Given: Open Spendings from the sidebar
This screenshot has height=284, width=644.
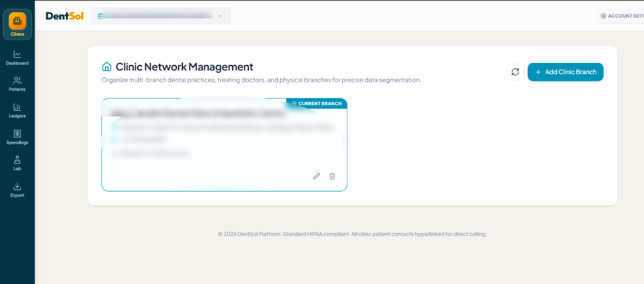Looking at the screenshot, I should coord(17,137).
